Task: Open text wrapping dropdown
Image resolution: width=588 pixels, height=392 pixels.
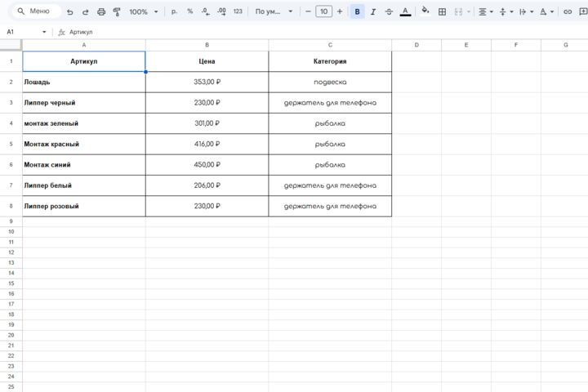Action: [526, 12]
